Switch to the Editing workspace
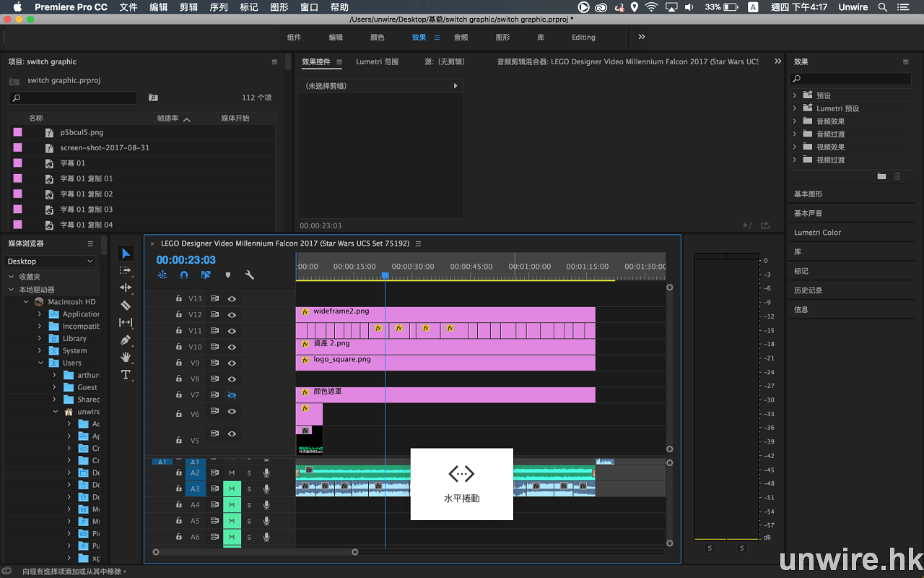Viewport: 924px width, 578px height. tap(583, 38)
